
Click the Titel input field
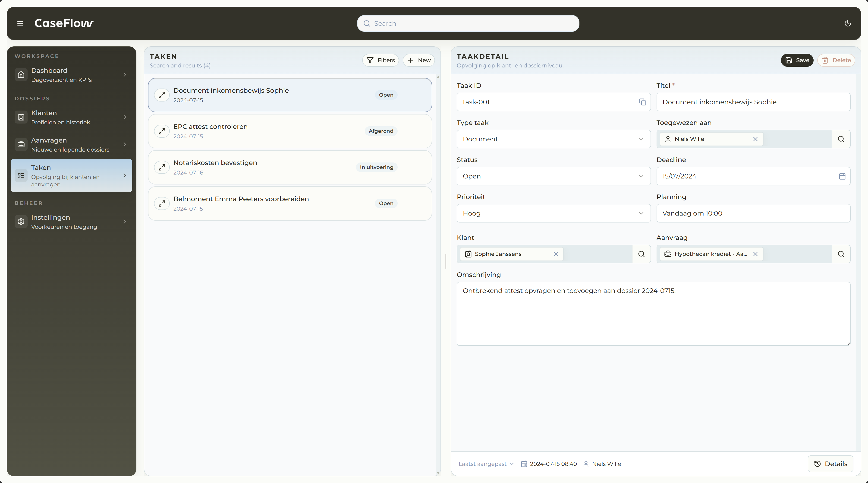(753, 102)
